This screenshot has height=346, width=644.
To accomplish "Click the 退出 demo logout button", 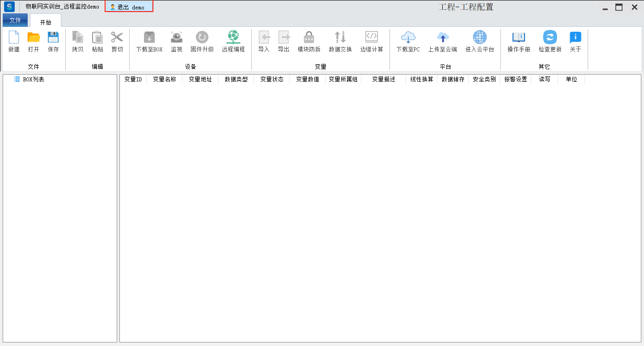I will (x=129, y=7).
